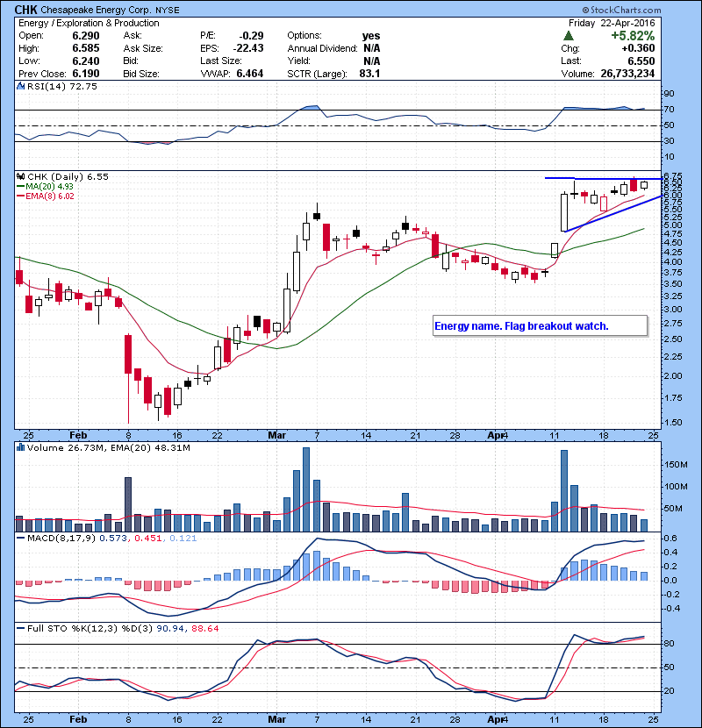Click the RSI(14) 72.75 panel label
Screen dimensions: 702x728
[x=62, y=86]
